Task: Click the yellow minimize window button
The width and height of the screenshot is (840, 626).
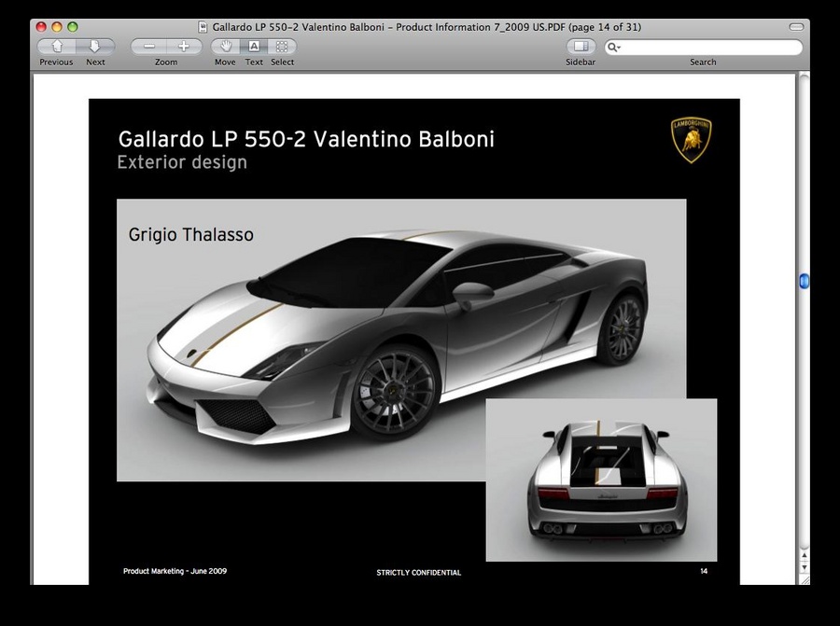Action: tap(57, 27)
